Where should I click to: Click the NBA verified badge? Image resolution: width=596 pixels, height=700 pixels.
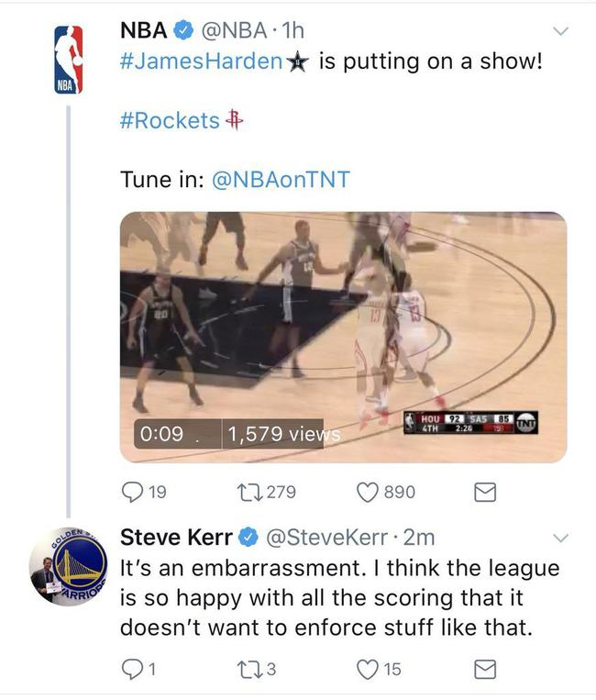coord(184,31)
